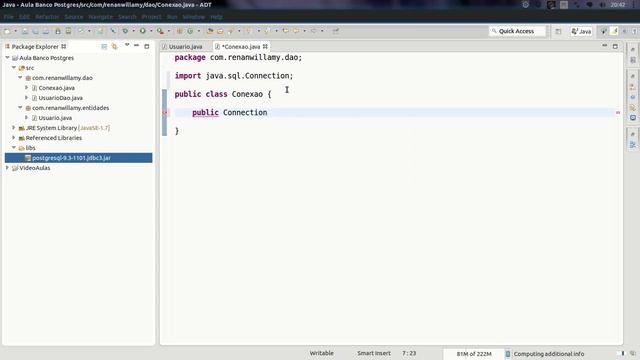640x360 pixels.
Task: Switch to the Java perspective button
Action: pos(582,31)
